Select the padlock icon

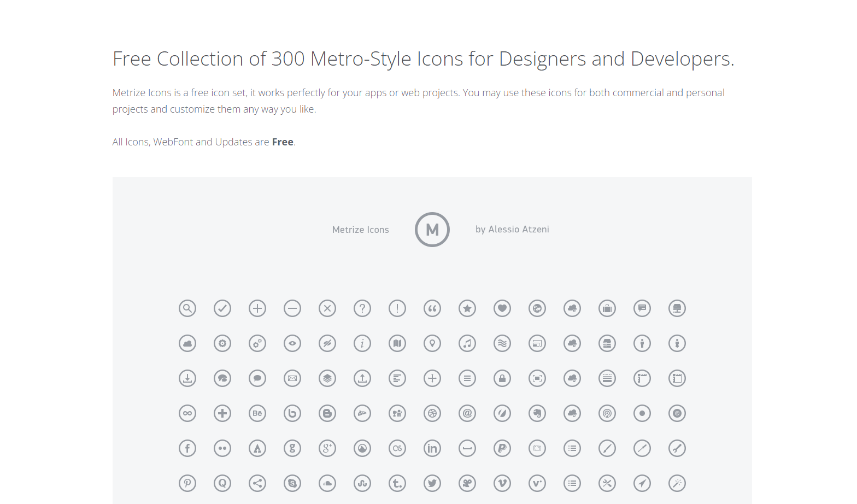[502, 378]
